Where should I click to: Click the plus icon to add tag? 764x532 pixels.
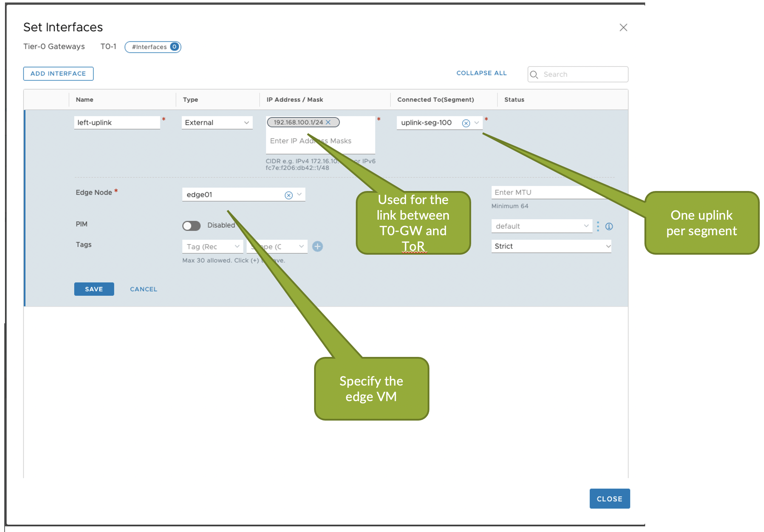318,247
